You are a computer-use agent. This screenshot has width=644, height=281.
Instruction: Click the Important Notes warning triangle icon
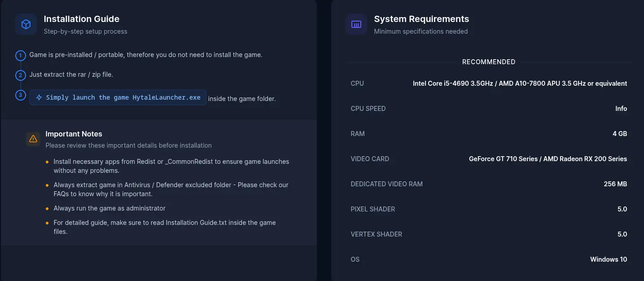click(x=33, y=139)
